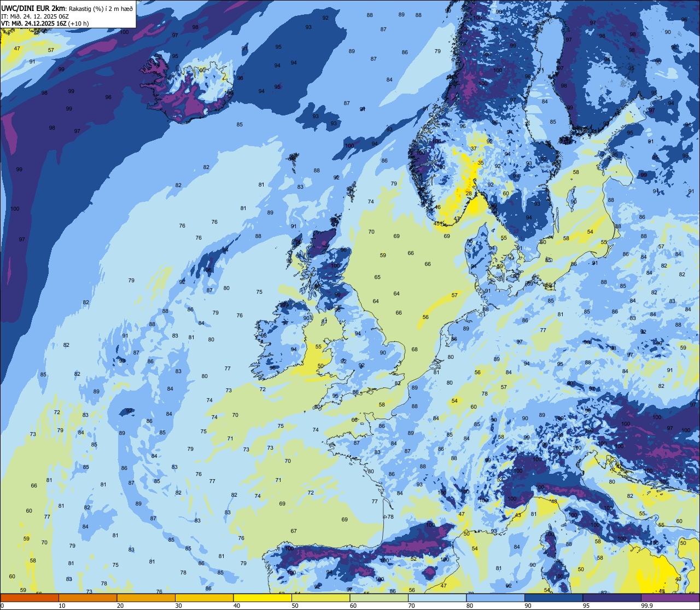Click the 'Rakastig (%) í 2 m hæð' label
The width and height of the screenshot is (700, 610).
100,8
